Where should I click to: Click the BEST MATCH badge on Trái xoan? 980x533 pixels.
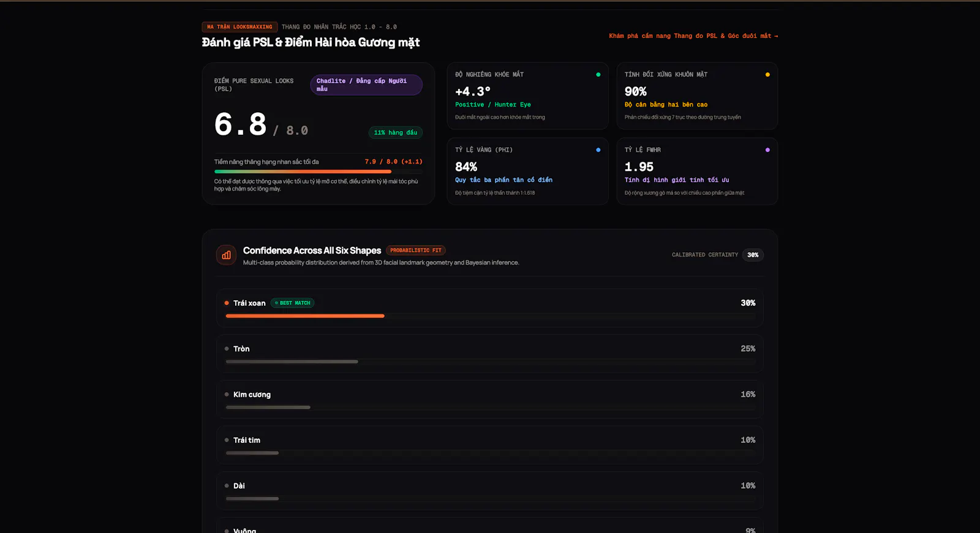[293, 303]
